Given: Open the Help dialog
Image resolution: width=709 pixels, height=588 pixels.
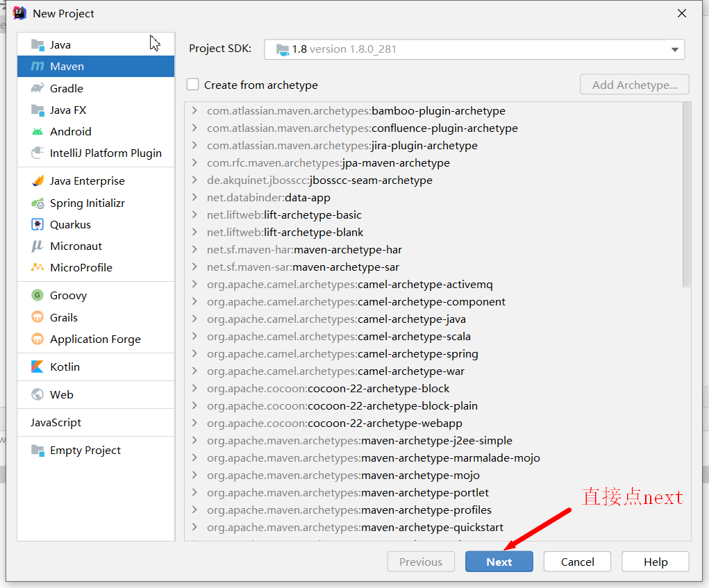Looking at the screenshot, I should click(654, 561).
